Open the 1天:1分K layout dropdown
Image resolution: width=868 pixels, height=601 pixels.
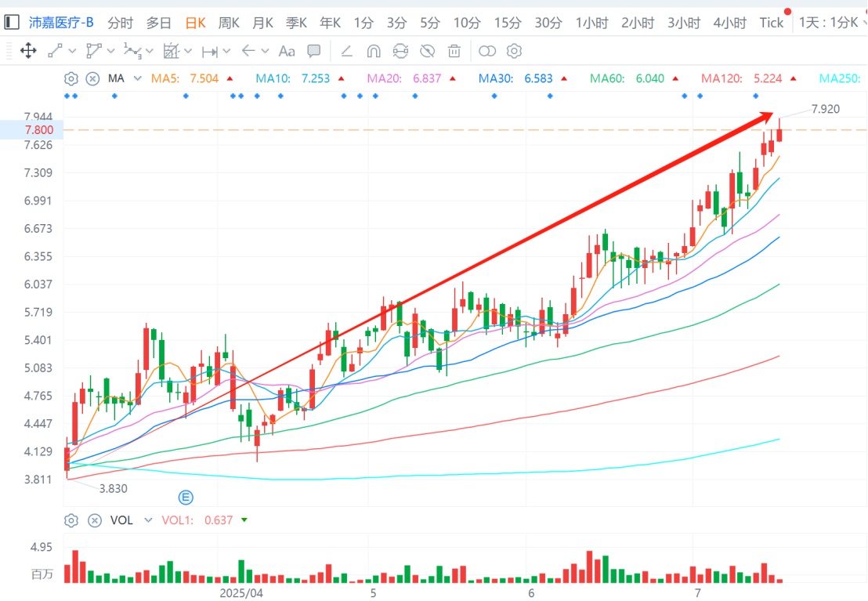[x=831, y=23]
